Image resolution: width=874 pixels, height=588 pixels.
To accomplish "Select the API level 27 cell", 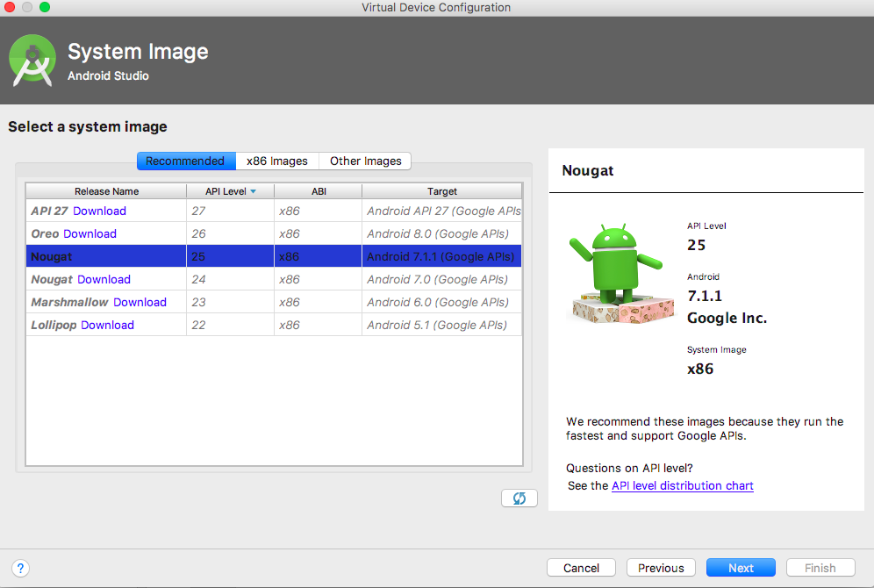I will click(x=230, y=211).
